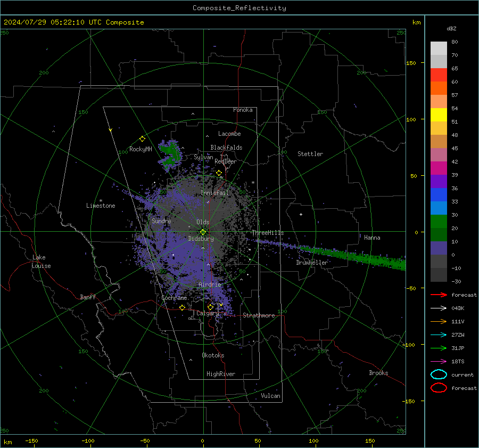Click the asterisk marker above Limestone label
The height and width of the screenshot is (448, 479).
pos(101,201)
